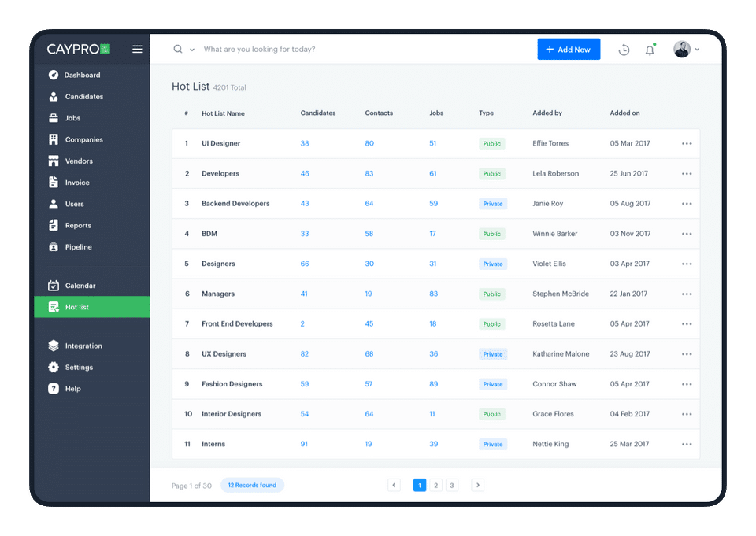Select page 3 in pagination
756x536 pixels.
452,486
